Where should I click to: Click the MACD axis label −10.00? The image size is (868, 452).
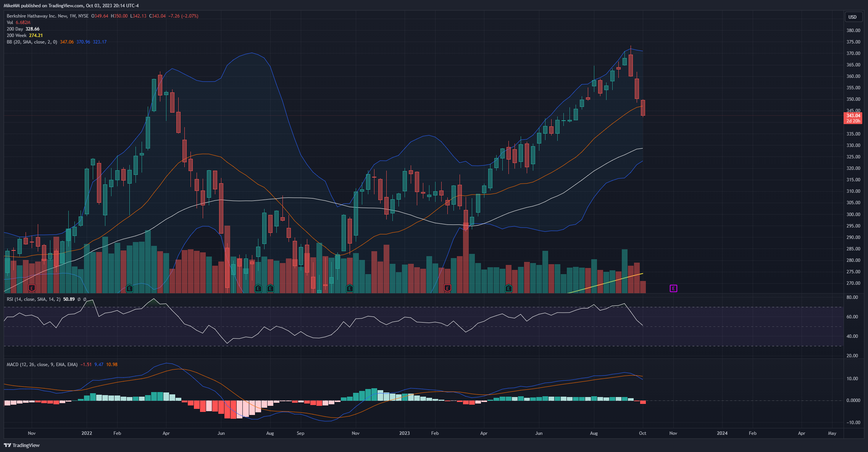(853, 423)
